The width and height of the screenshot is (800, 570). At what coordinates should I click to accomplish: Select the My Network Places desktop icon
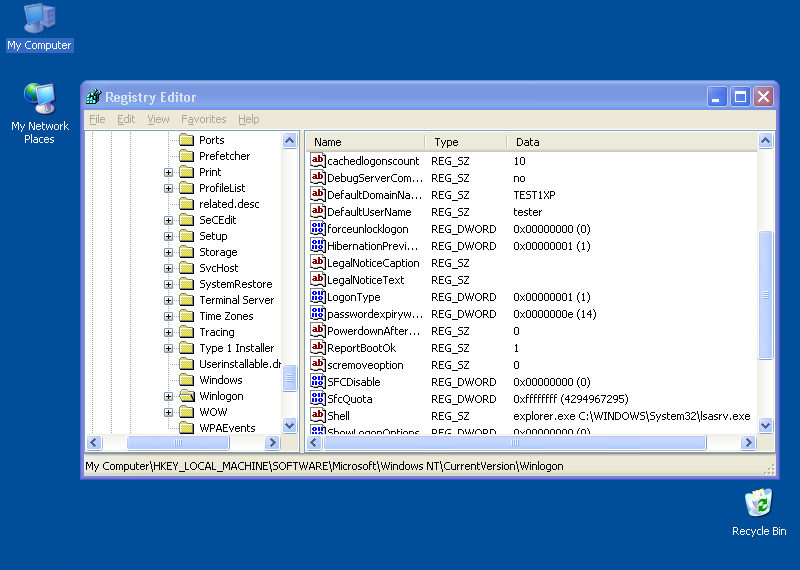coord(39,113)
